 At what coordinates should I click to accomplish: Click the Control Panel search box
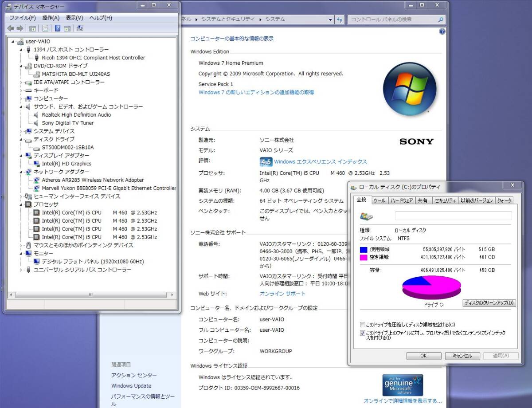click(x=396, y=20)
